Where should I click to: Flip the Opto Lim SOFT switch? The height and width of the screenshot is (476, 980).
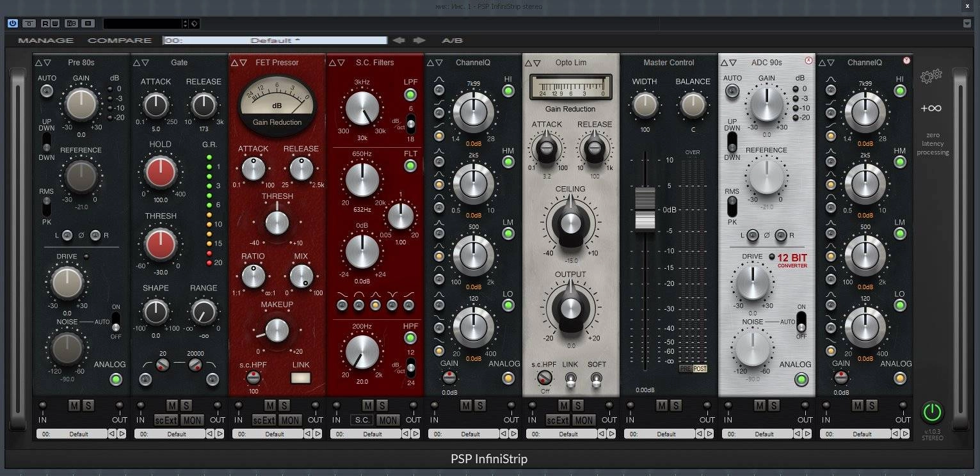(597, 379)
